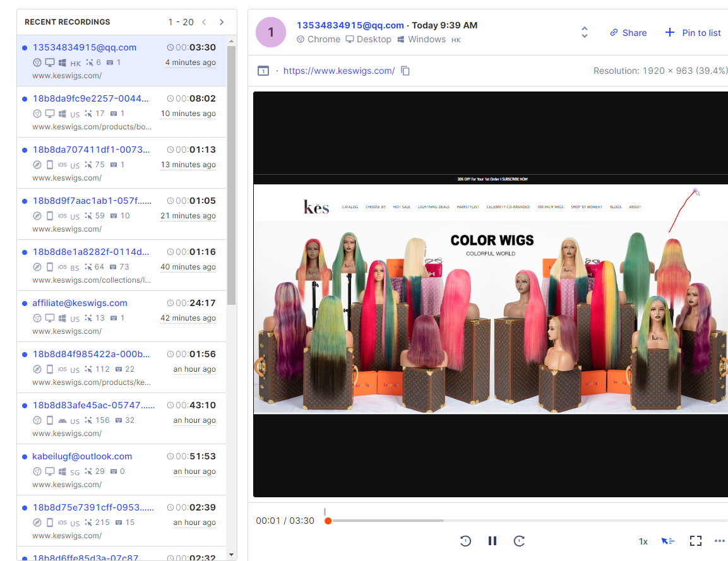The height and width of the screenshot is (561, 728).
Task: Click the tab/page icon beside URL
Action: pyautogui.click(x=263, y=71)
